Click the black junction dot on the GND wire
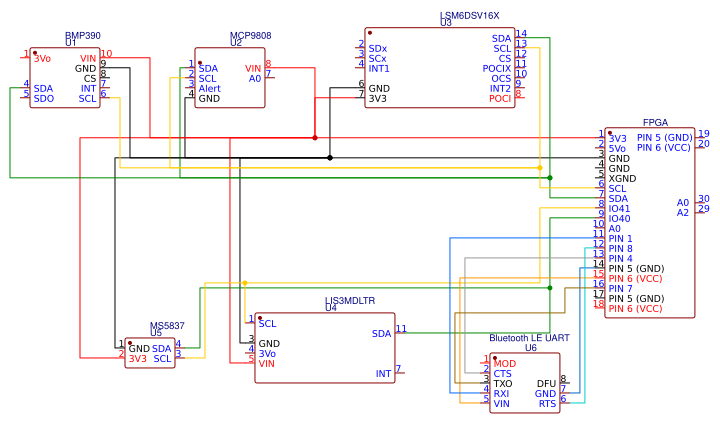This screenshot has width=720, height=423. pyautogui.click(x=330, y=158)
